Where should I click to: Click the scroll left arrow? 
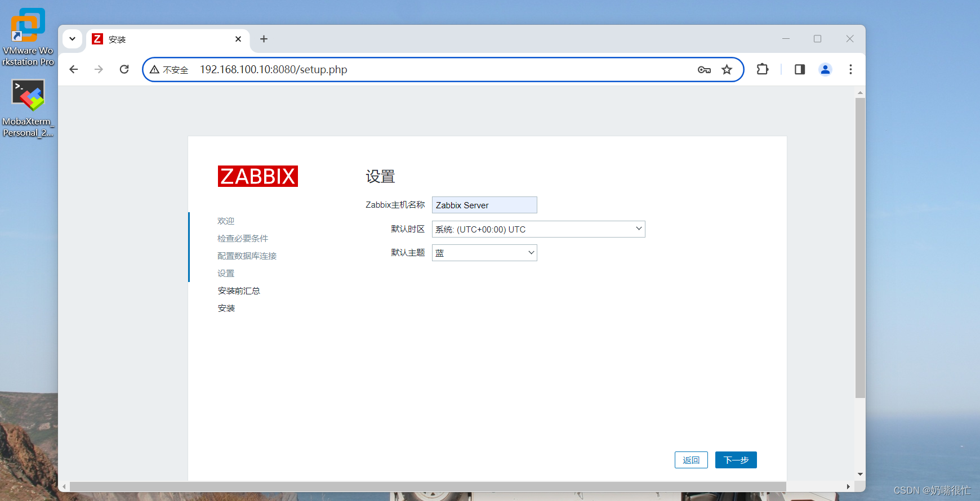(64, 486)
